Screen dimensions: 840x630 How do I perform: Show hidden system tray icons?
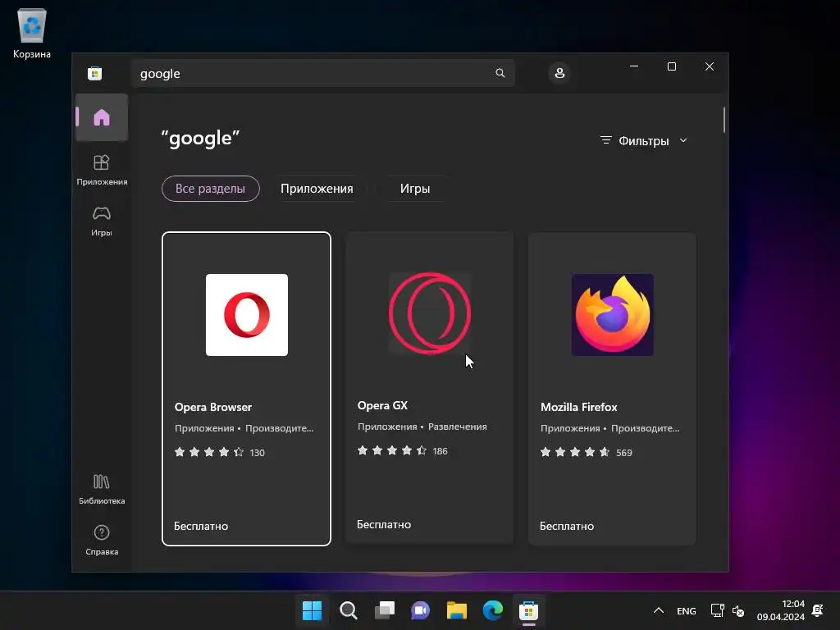[659, 610]
